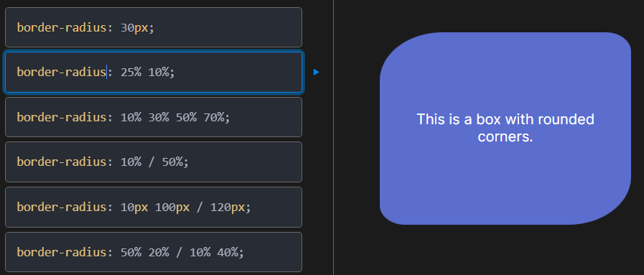
Task: Click the "25%" value in the selected example
Action: [x=131, y=73]
